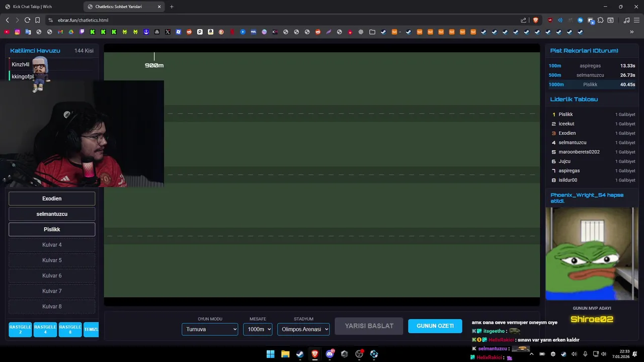
Task: Click the 100m aspiregas record row
Action: click(x=592, y=66)
